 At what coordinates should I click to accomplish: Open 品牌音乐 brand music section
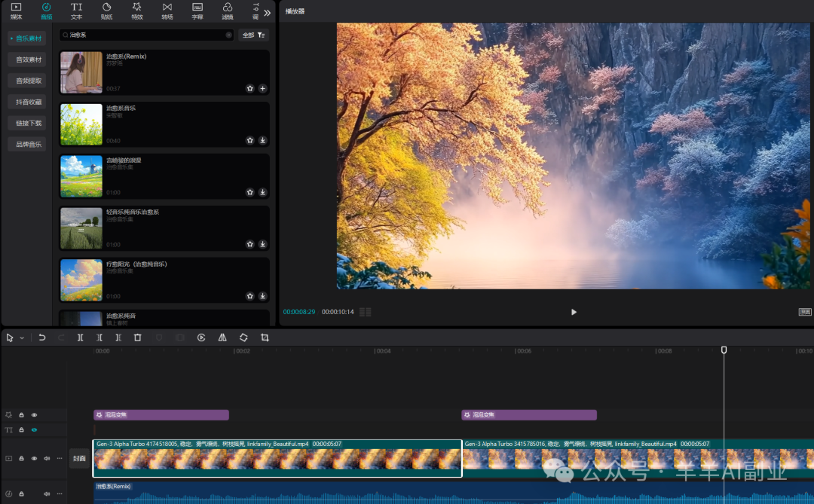pyautogui.click(x=27, y=145)
